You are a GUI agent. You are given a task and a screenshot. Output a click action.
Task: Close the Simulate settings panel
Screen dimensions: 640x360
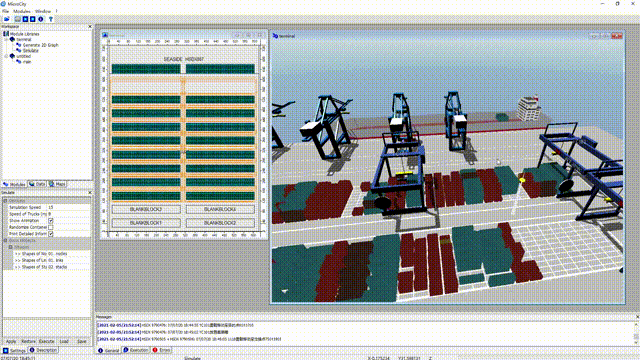click(90, 193)
